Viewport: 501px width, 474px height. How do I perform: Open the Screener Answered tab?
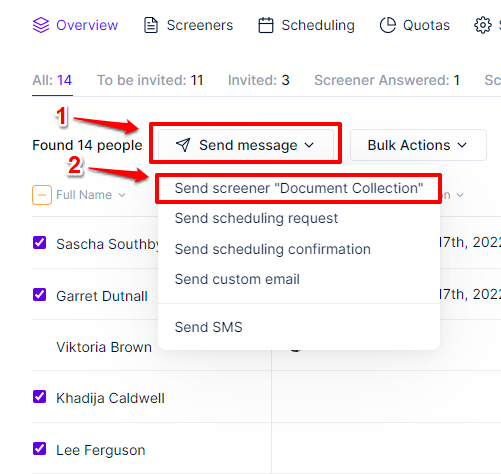click(387, 80)
